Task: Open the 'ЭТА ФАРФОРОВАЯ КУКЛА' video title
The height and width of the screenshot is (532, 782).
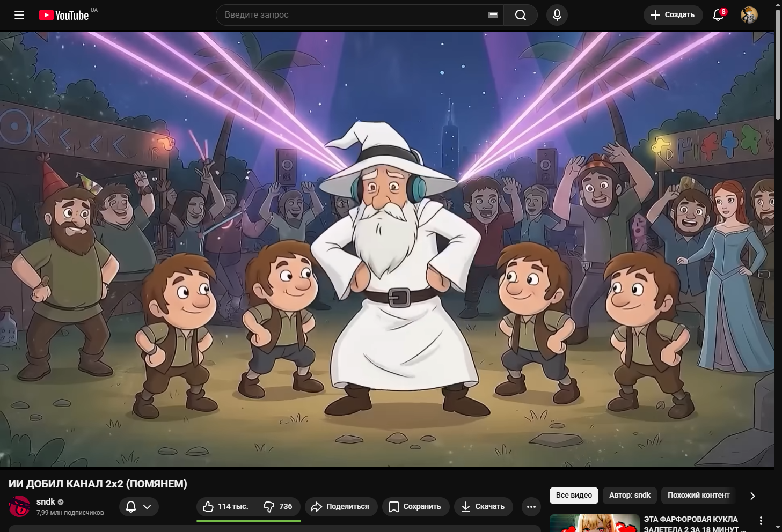Action: [694, 524]
